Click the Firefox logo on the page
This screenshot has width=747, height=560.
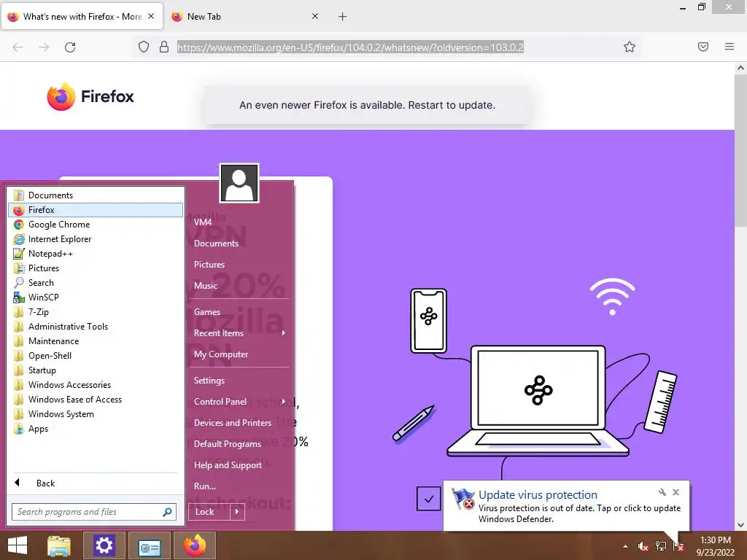[x=90, y=96]
